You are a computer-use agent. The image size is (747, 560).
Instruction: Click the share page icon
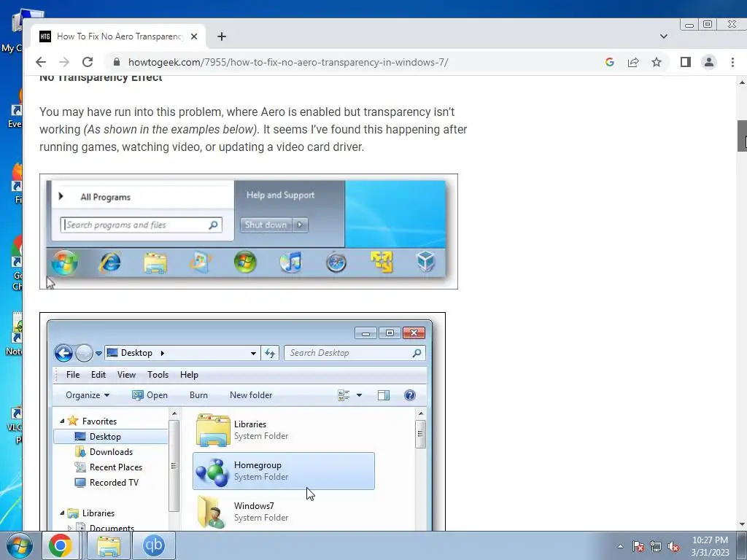(633, 62)
